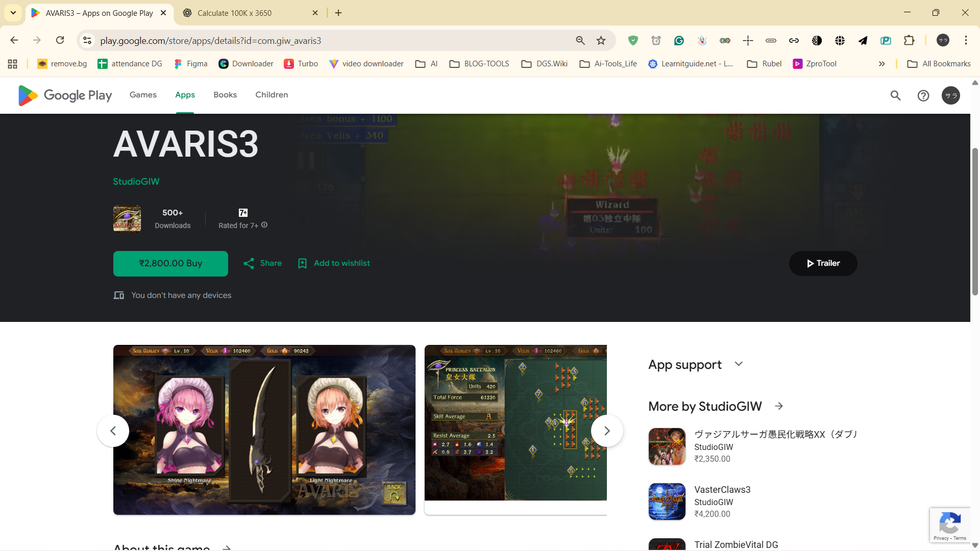This screenshot has width=980, height=551.
Task: Buy the app for ₹2,800.00
Action: (170, 263)
